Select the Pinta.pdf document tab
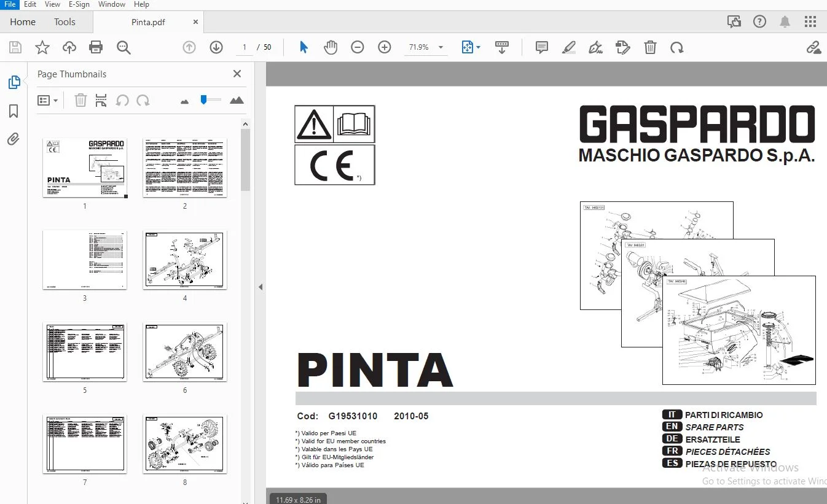The width and height of the screenshot is (827, 504). pyautogui.click(x=148, y=22)
